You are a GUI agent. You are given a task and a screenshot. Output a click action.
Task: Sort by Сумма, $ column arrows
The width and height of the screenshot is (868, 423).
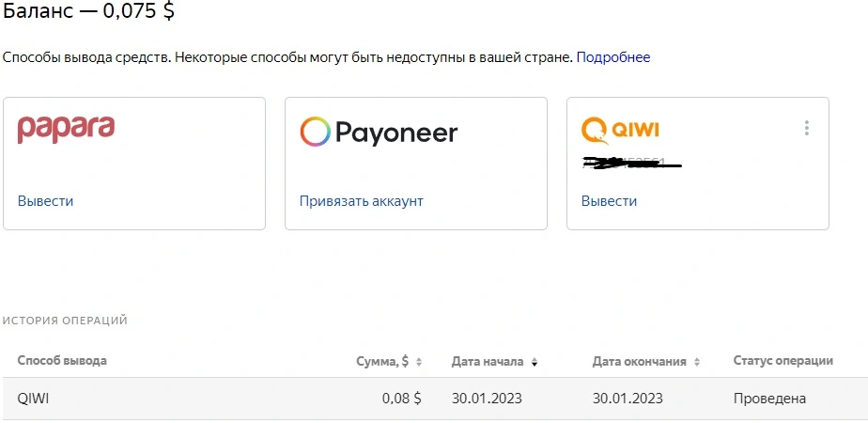(419, 362)
